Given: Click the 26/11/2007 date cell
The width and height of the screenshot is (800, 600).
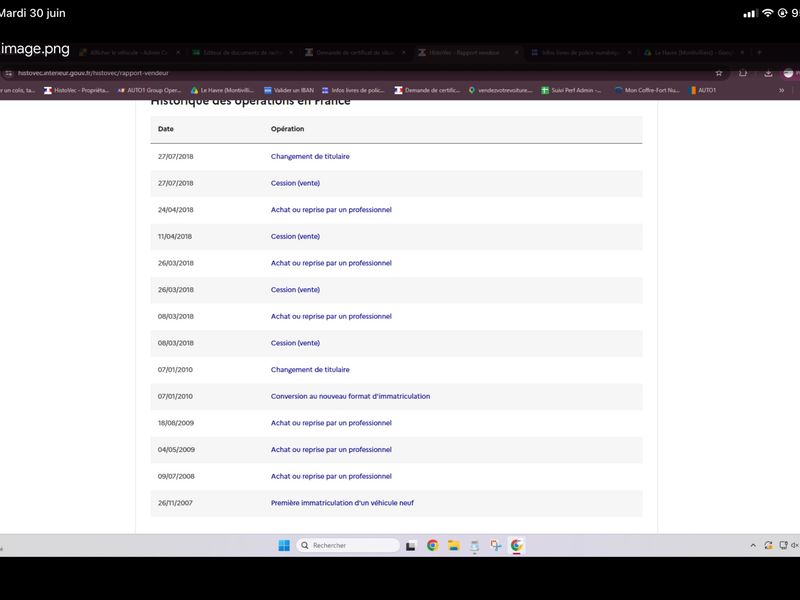Looking at the screenshot, I should point(175,503).
